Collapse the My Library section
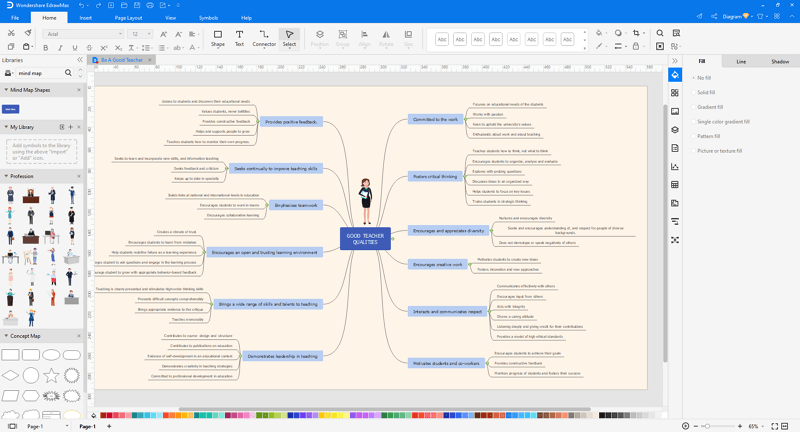 pyautogui.click(x=6, y=127)
